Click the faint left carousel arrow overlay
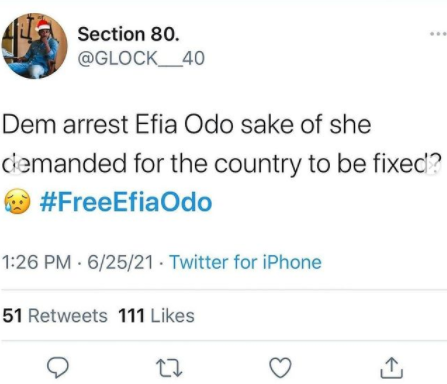Image resolution: width=447 pixels, height=384 pixels. [x=15, y=165]
